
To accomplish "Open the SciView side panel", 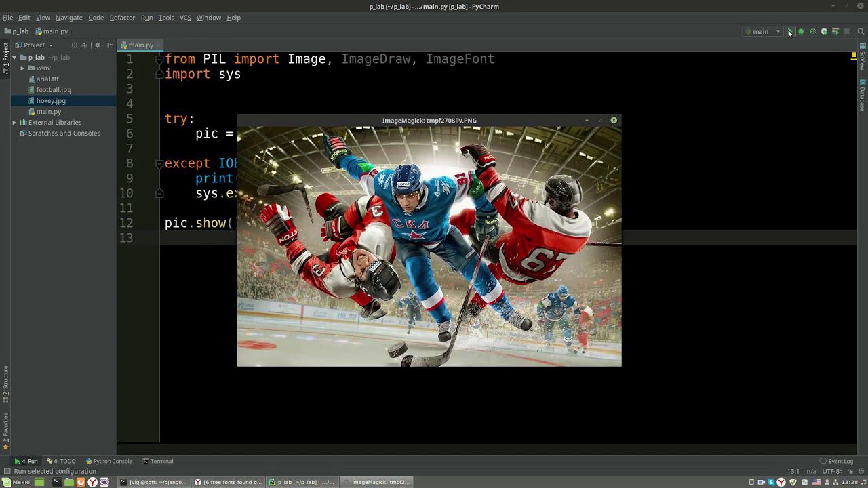I will pyautogui.click(x=863, y=58).
